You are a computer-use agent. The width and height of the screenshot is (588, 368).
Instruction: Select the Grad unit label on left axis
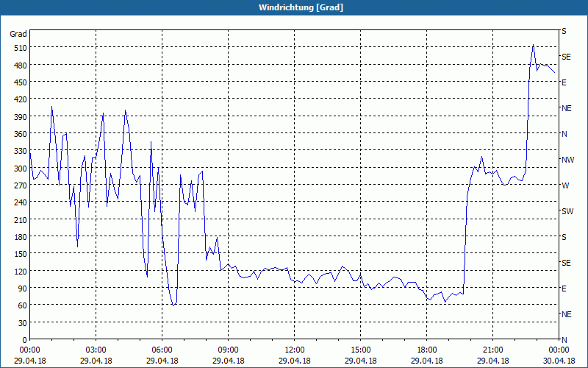(18, 34)
